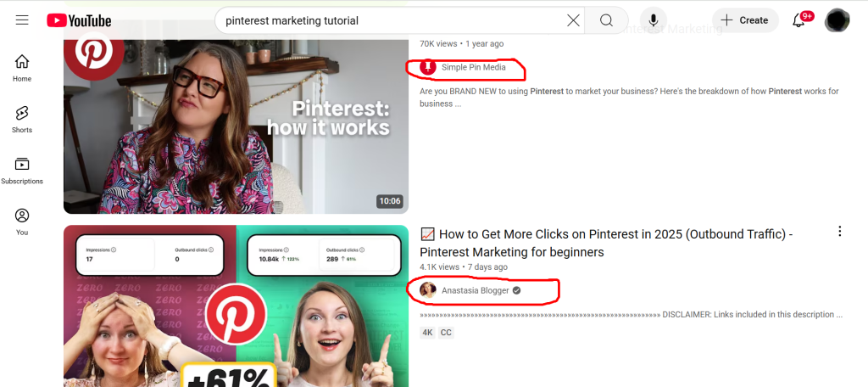
Task: Open the hamburger guide menu
Action: (22, 20)
